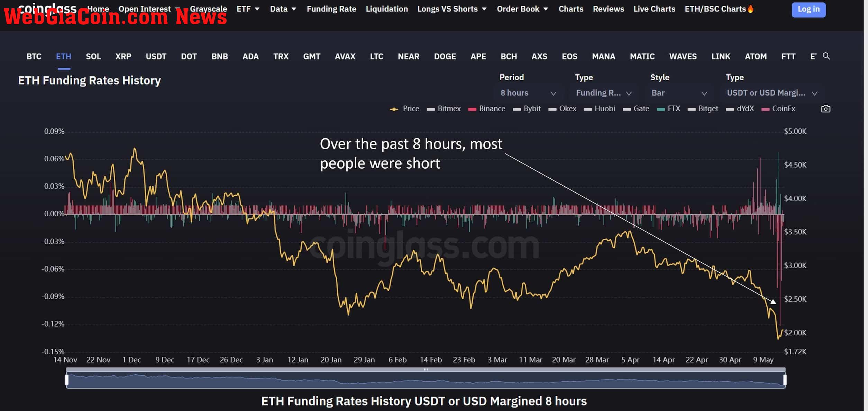Select the MATIC coin tab

(x=642, y=56)
